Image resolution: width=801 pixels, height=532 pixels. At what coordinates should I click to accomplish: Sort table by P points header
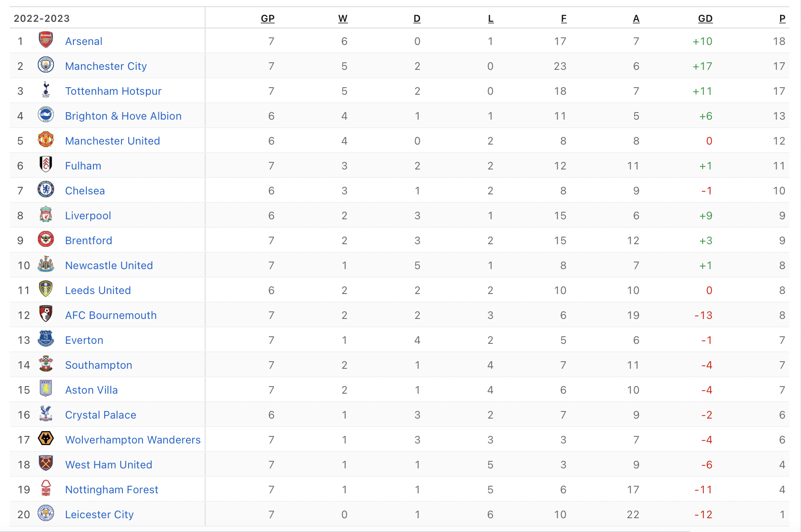click(x=782, y=19)
